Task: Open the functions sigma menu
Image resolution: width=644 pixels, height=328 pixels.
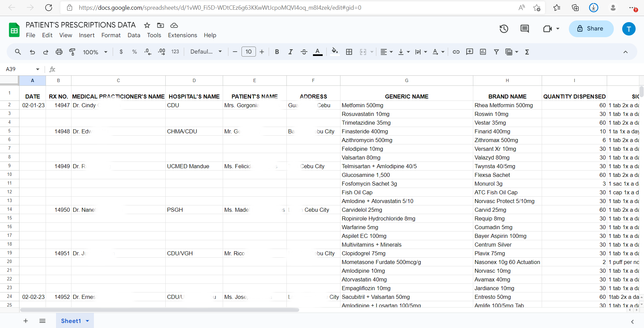Action: coord(527,52)
